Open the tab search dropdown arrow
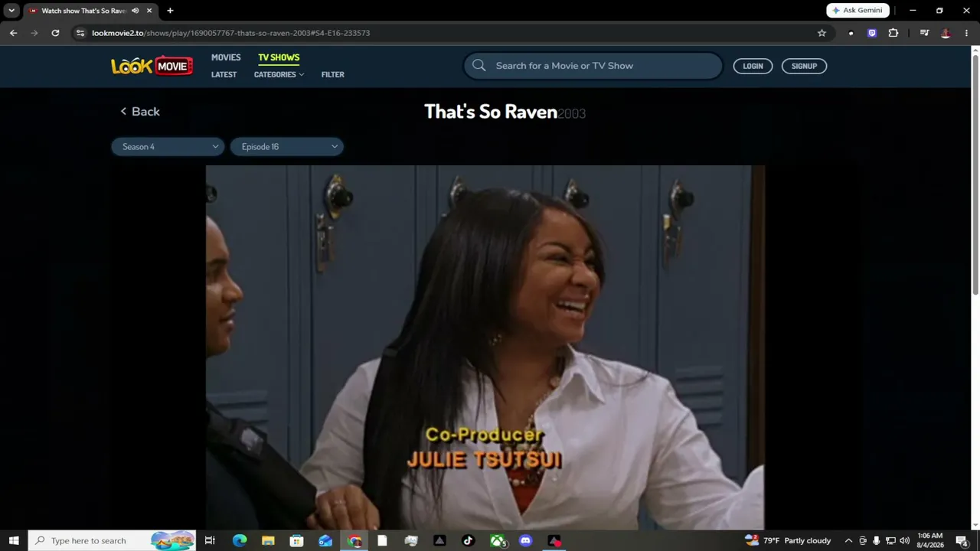Screen dimensions: 980x551 tap(11, 11)
